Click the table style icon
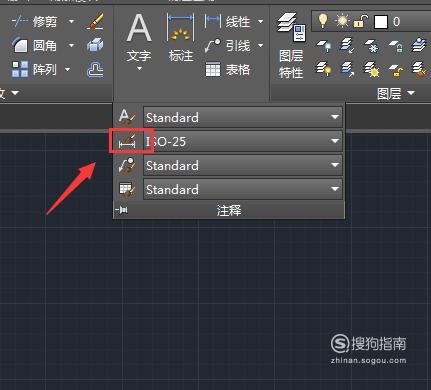The image size is (431, 390). (127, 189)
